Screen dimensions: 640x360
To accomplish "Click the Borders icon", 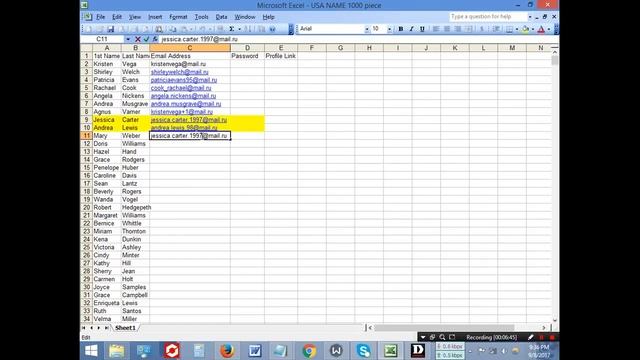I will [x=509, y=29].
